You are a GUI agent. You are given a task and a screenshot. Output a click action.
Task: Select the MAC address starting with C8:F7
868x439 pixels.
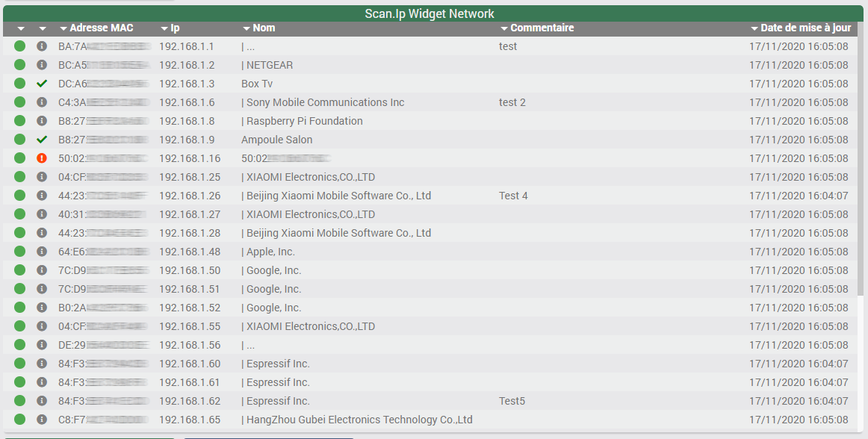104,420
